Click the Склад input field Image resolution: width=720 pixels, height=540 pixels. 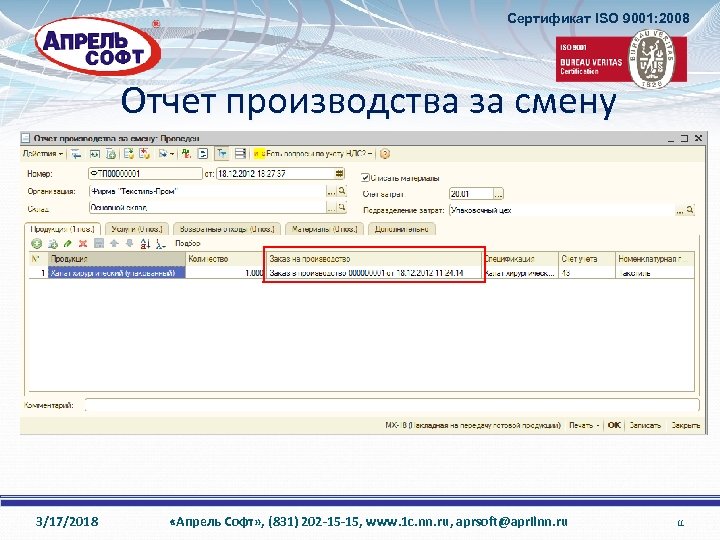pos(207,208)
